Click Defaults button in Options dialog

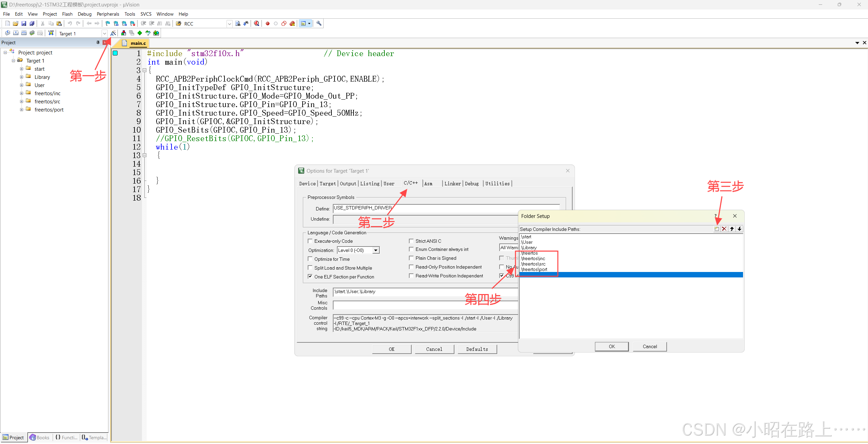click(x=477, y=349)
